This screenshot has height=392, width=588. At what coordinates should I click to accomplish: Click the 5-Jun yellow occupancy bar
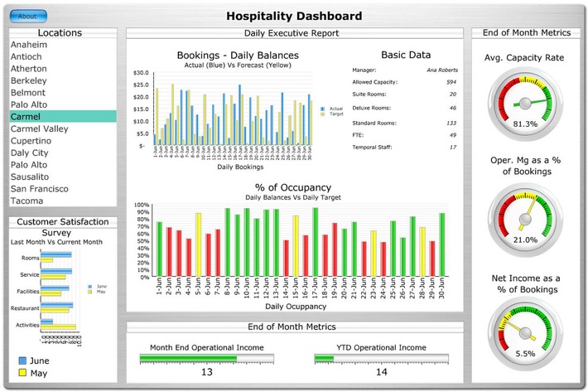point(199,245)
